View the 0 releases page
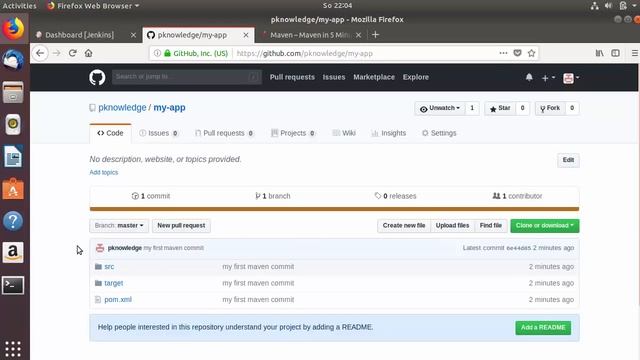Image resolution: width=640 pixels, height=360 pixels. point(395,196)
